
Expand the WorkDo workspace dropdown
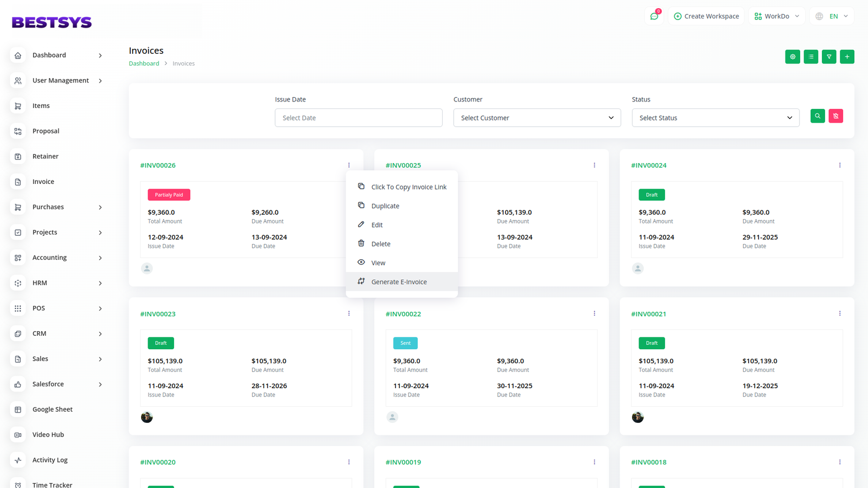pyautogui.click(x=777, y=16)
